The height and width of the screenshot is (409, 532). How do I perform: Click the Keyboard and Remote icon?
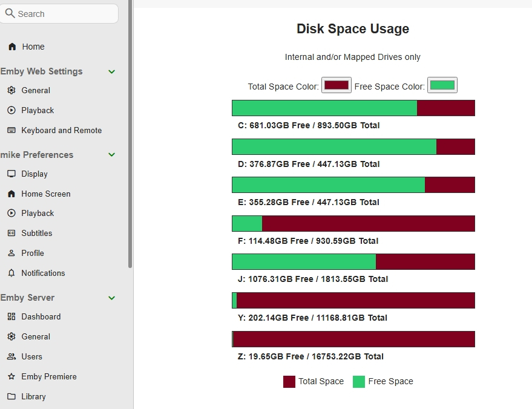click(x=11, y=130)
